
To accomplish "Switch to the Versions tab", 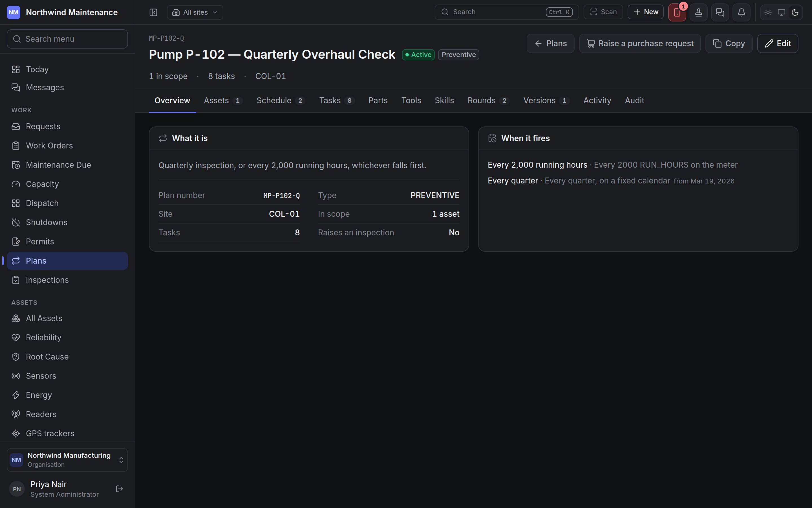I will pos(546,100).
